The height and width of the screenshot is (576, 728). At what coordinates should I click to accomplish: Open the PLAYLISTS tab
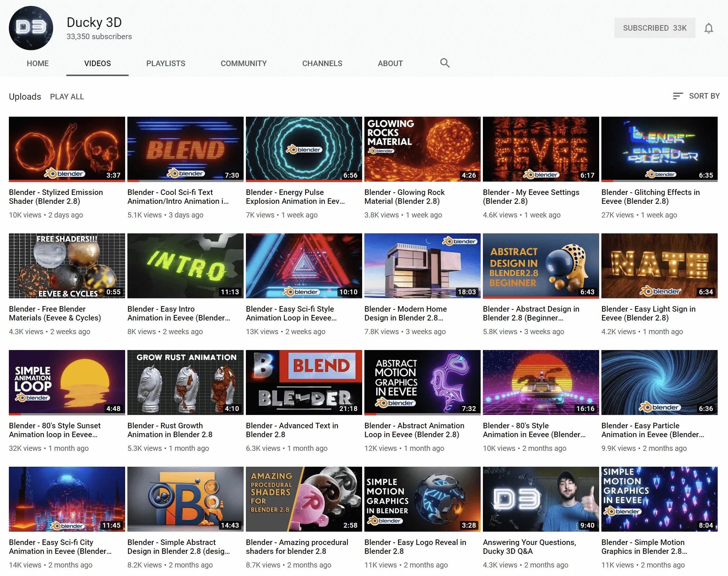[x=165, y=64]
